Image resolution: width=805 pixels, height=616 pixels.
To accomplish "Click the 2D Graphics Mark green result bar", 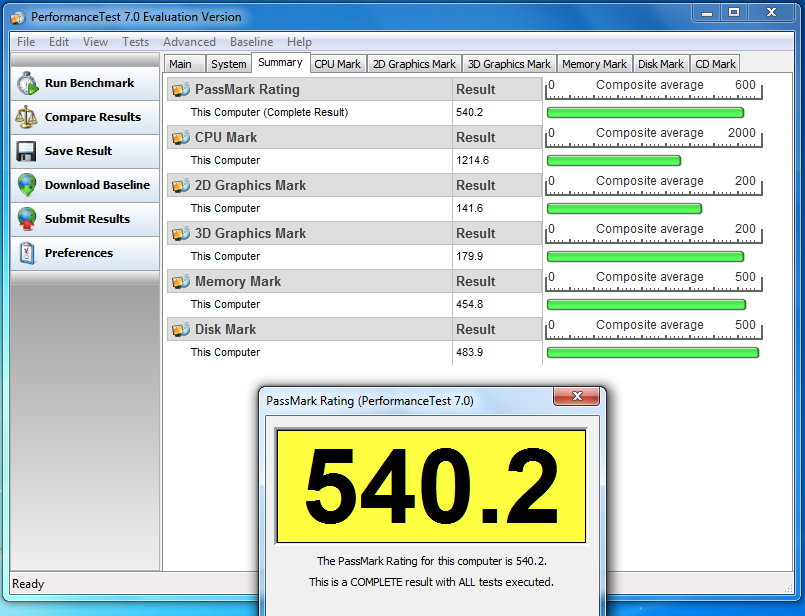I will pos(624,208).
